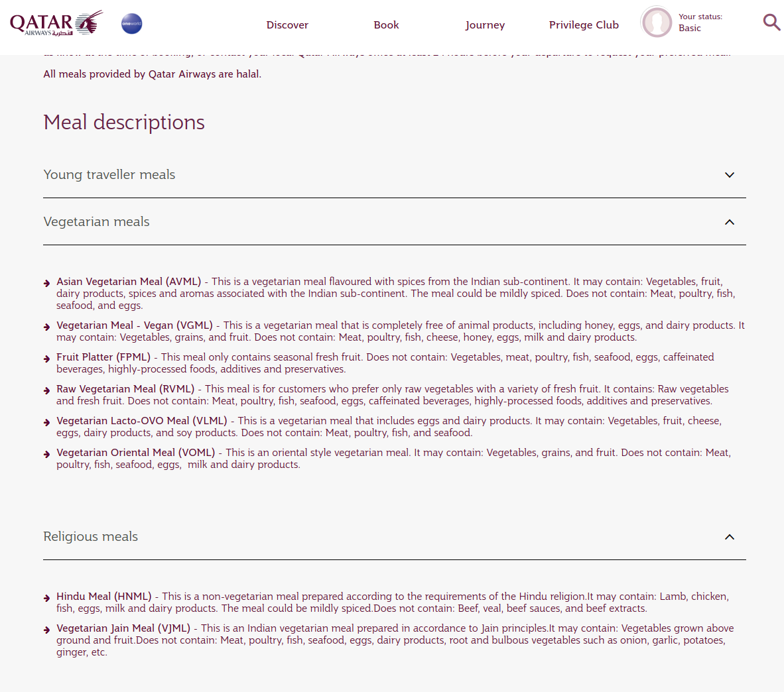Viewport: 784px width, 692px height.
Task: Collapse the Vegetarian meals chevron
Action: [729, 222]
